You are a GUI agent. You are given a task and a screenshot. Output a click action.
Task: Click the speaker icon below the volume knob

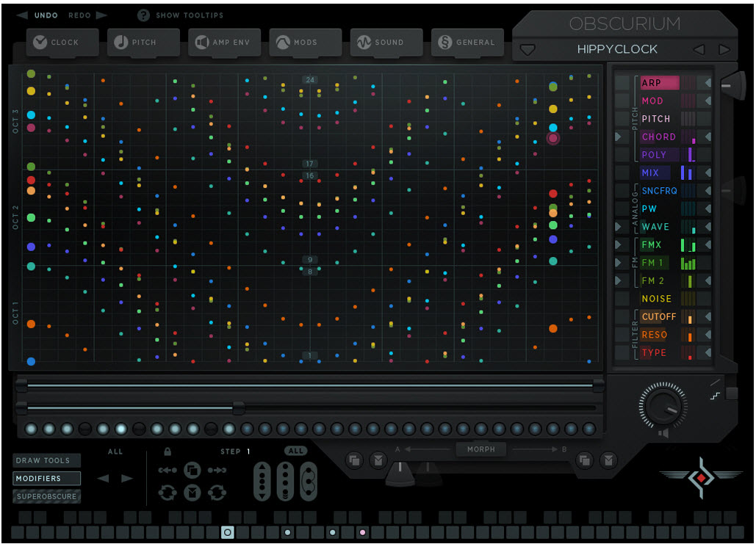click(x=663, y=433)
